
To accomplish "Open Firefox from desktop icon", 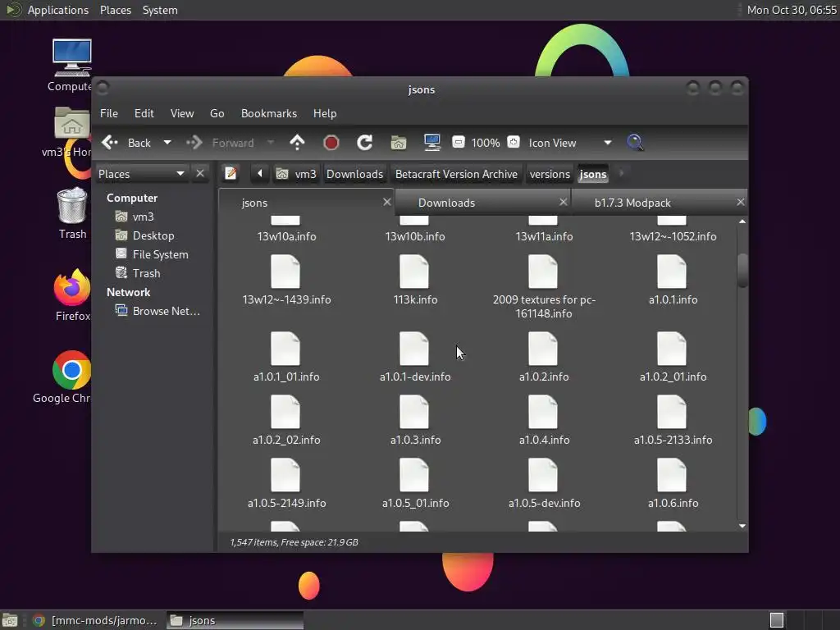I will 72,294.
